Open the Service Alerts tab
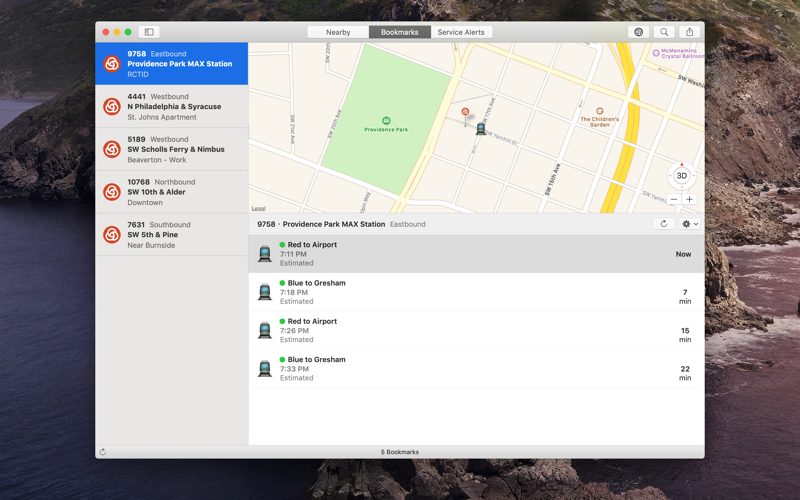Image resolution: width=800 pixels, height=500 pixels. pyautogui.click(x=461, y=32)
